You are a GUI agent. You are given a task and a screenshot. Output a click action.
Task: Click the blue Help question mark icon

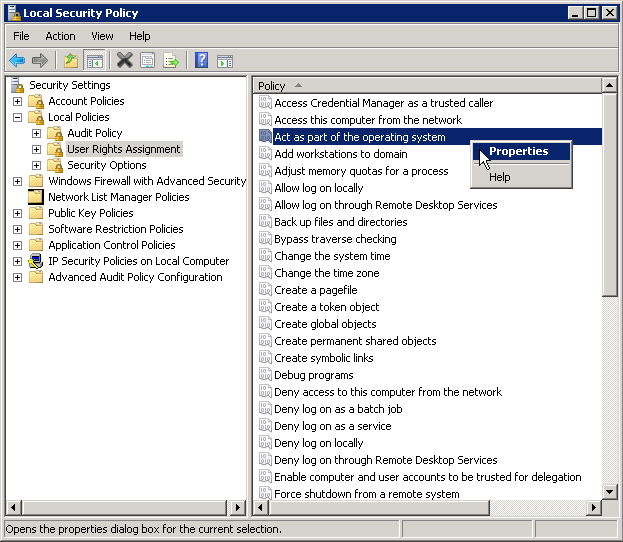coord(201,61)
